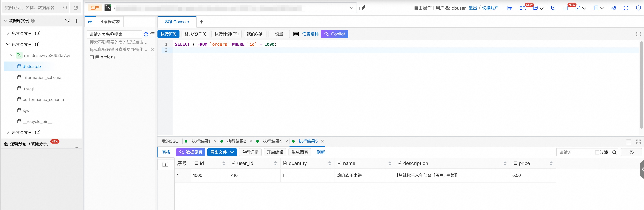Viewport: 644px width, 210px height.
Task: Click the 退出 logout link
Action: tap(472, 8)
